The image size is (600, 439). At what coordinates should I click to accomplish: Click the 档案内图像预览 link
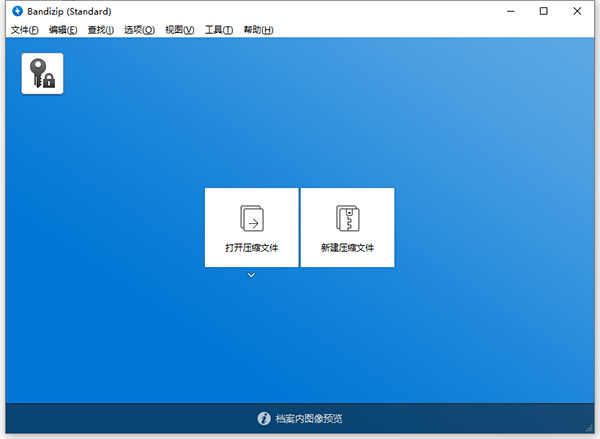(308, 418)
